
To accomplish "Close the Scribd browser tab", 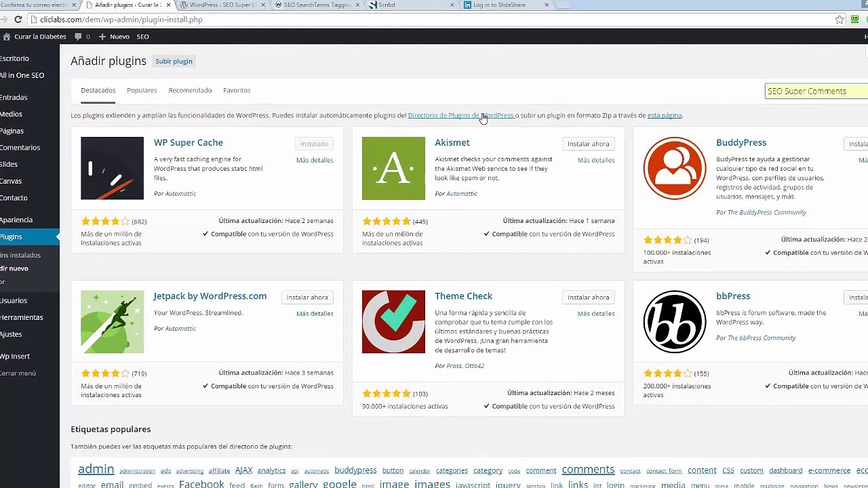I will click(452, 5).
